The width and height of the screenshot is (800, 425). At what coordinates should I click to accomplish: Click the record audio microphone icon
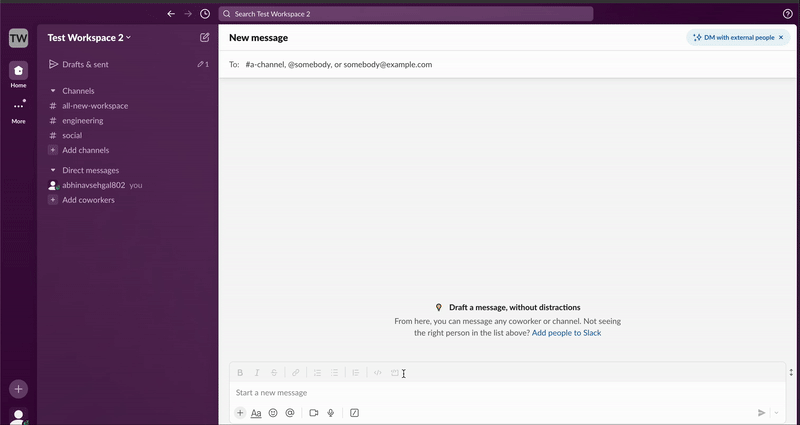pyautogui.click(x=331, y=413)
